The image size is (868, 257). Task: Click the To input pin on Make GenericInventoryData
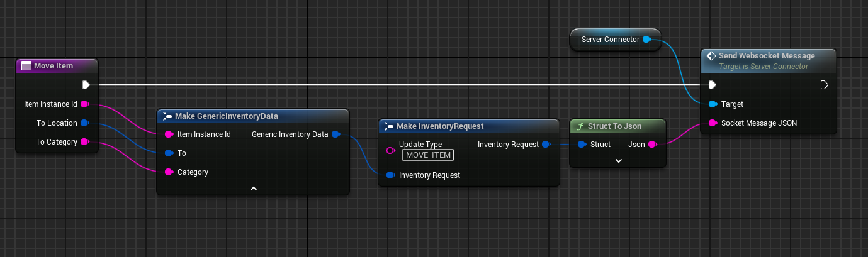(x=169, y=153)
